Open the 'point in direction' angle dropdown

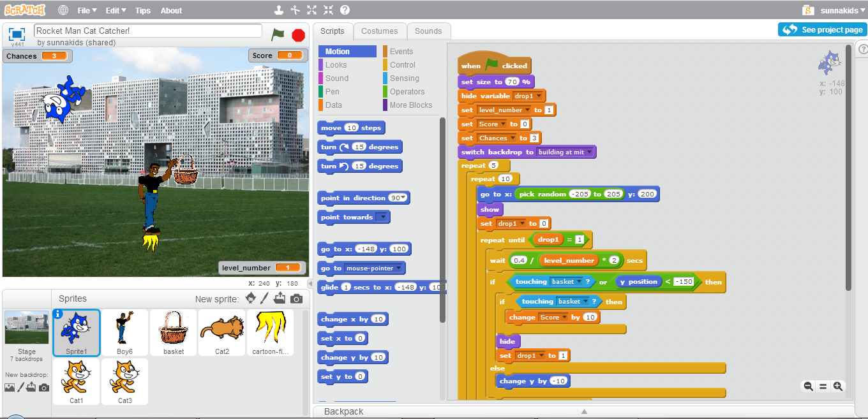[403, 198]
